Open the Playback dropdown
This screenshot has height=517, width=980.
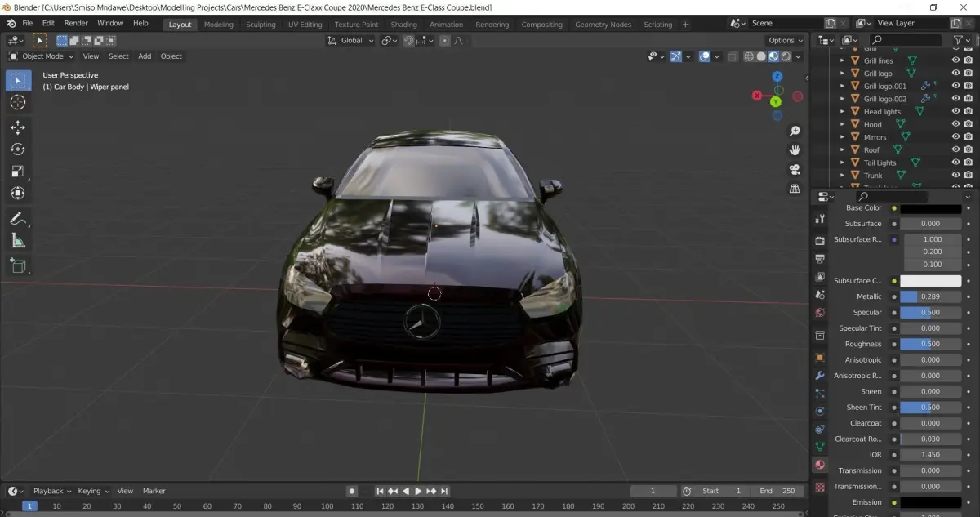point(51,491)
